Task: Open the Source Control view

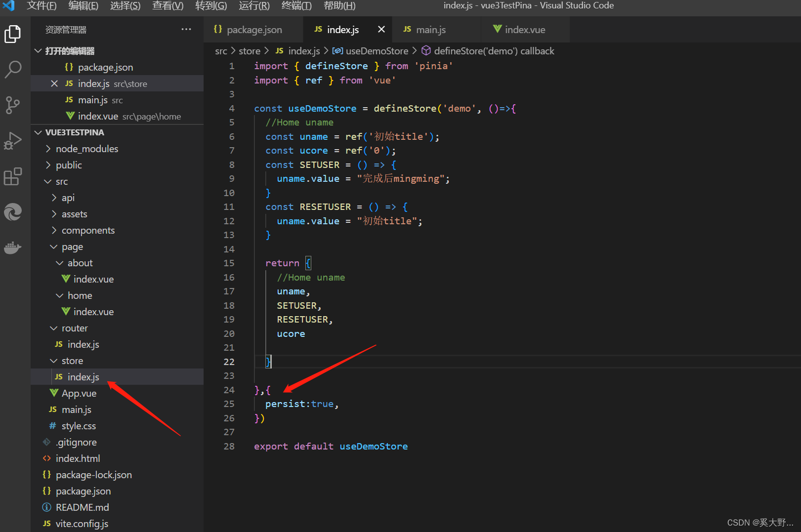Action: coord(13,105)
